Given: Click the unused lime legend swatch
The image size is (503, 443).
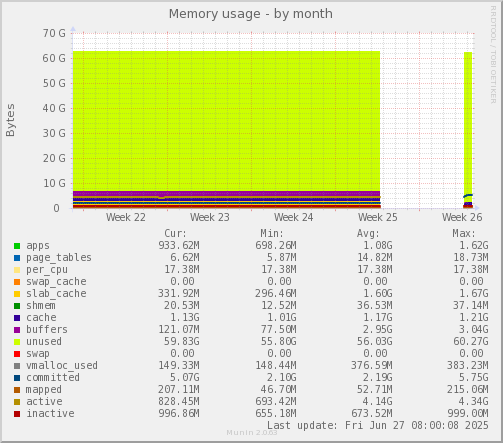Looking at the screenshot, I should (x=17, y=342).
